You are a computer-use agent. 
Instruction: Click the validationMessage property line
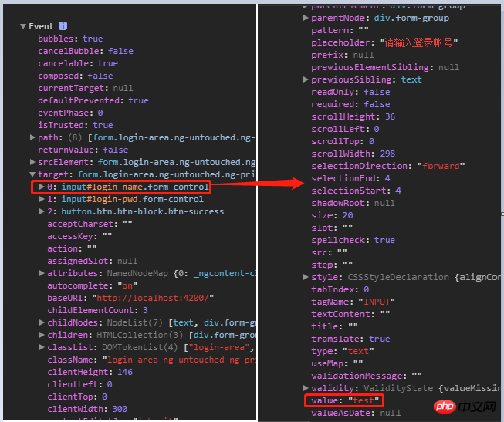[x=367, y=376]
